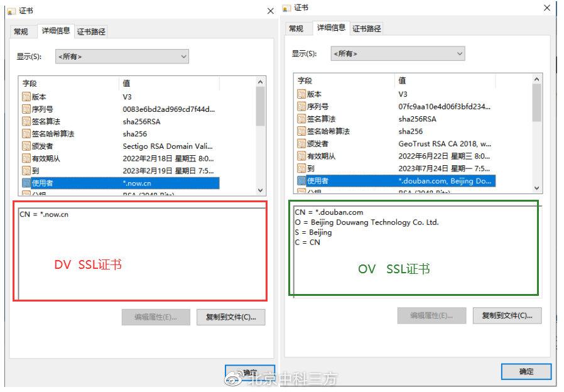Select value 2022年2月18日 in left list
The width and height of the screenshot is (564, 392).
(x=168, y=158)
